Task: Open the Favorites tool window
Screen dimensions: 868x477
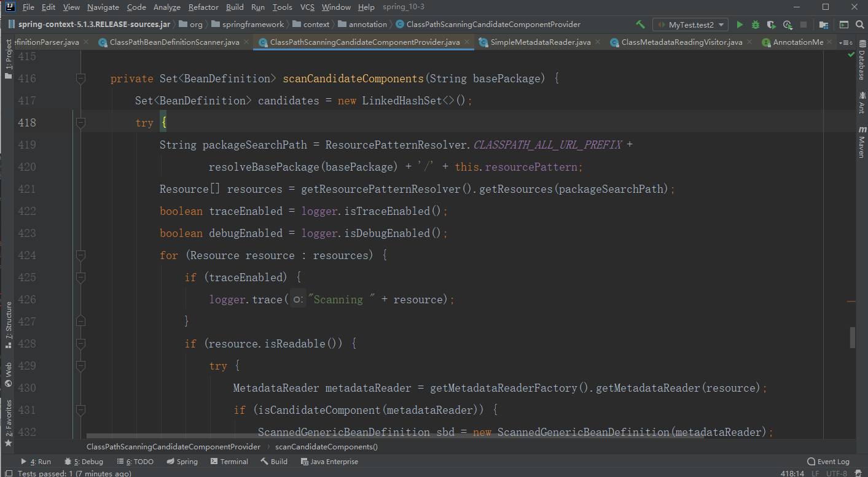Action: pos(8,422)
